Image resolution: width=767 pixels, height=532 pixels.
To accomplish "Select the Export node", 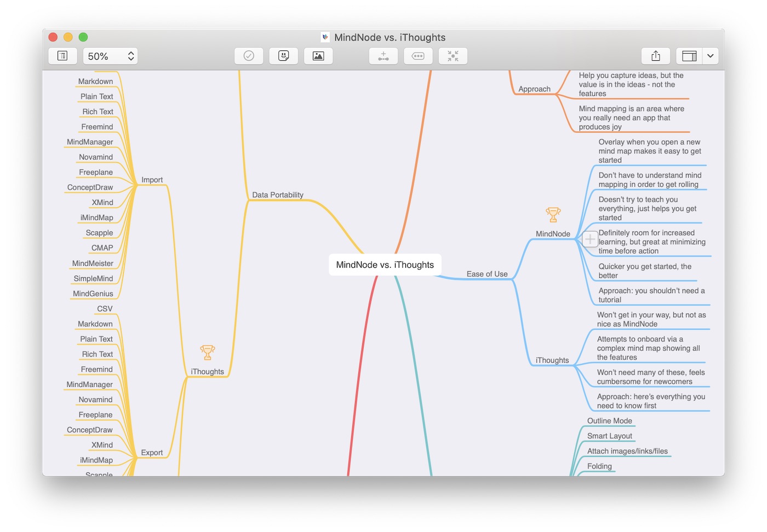I will pyautogui.click(x=152, y=453).
